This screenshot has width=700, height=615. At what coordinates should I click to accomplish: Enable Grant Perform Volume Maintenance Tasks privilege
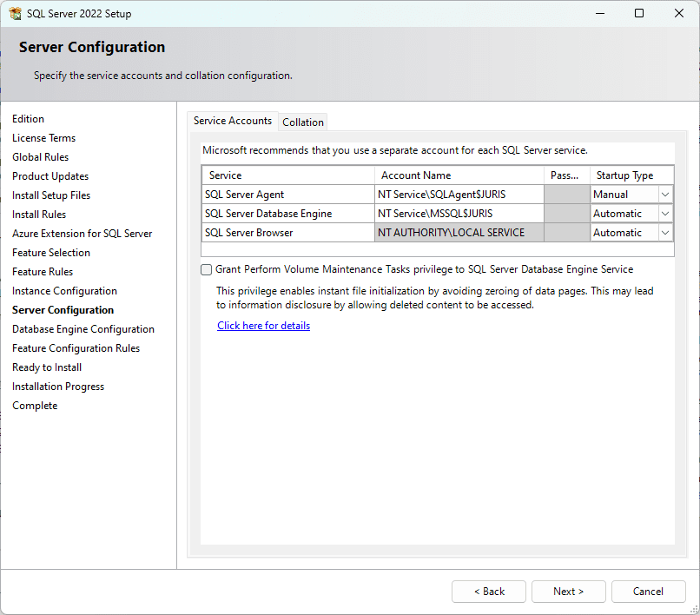(x=206, y=269)
